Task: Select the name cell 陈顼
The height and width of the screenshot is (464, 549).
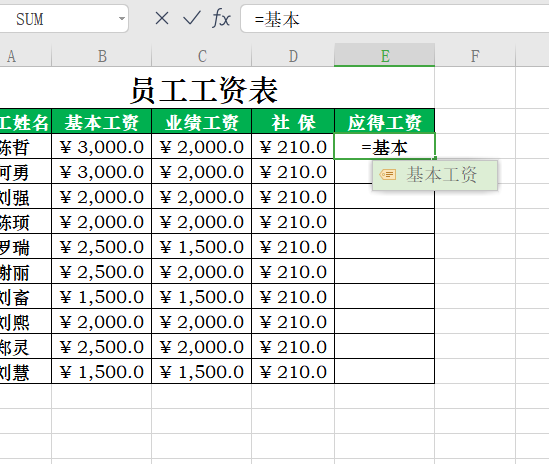Action: point(26,221)
